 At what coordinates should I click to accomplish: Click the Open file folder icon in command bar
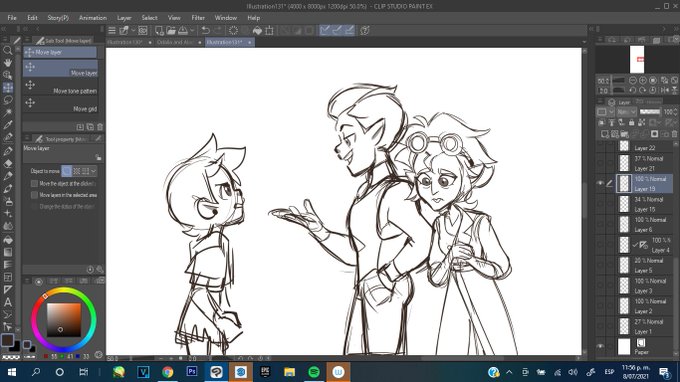[171, 30]
